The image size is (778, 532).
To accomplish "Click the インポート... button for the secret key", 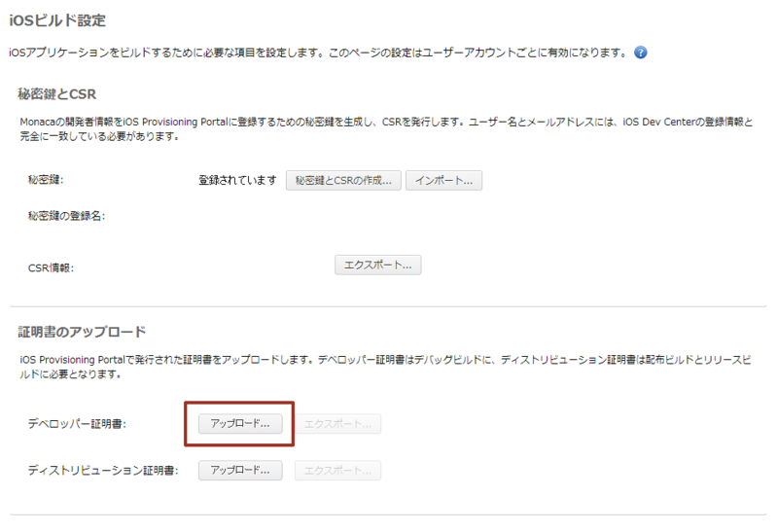I will [443, 181].
